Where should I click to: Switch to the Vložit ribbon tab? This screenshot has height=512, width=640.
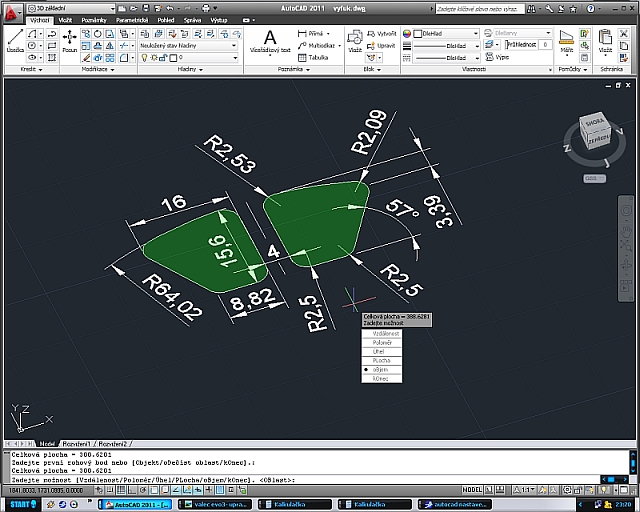(x=65, y=20)
